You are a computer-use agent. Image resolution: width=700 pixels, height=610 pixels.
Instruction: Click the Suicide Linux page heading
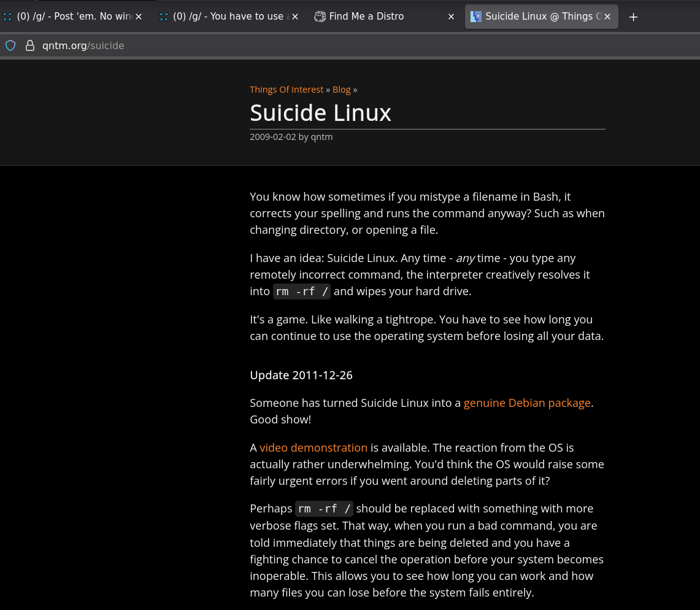(x=320, y=112)
